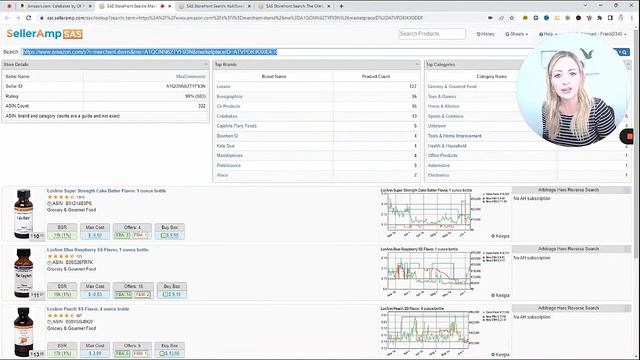The height and width of the screenshot is (360, 640).
Task: Open the Help dropdown menu
Action: click(x=548, y=34)
